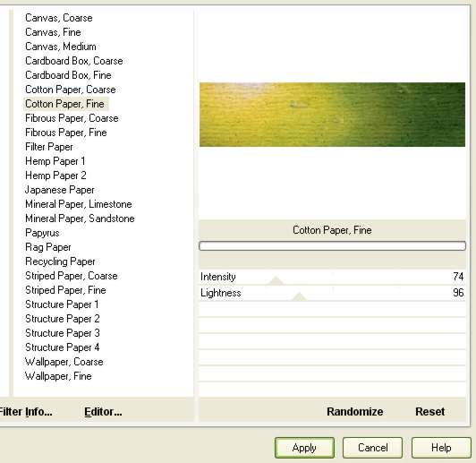The height and width of the screenshot is (463, 476).
Task: Select Cotton Paper, Coarse filter
Action: 71,90
